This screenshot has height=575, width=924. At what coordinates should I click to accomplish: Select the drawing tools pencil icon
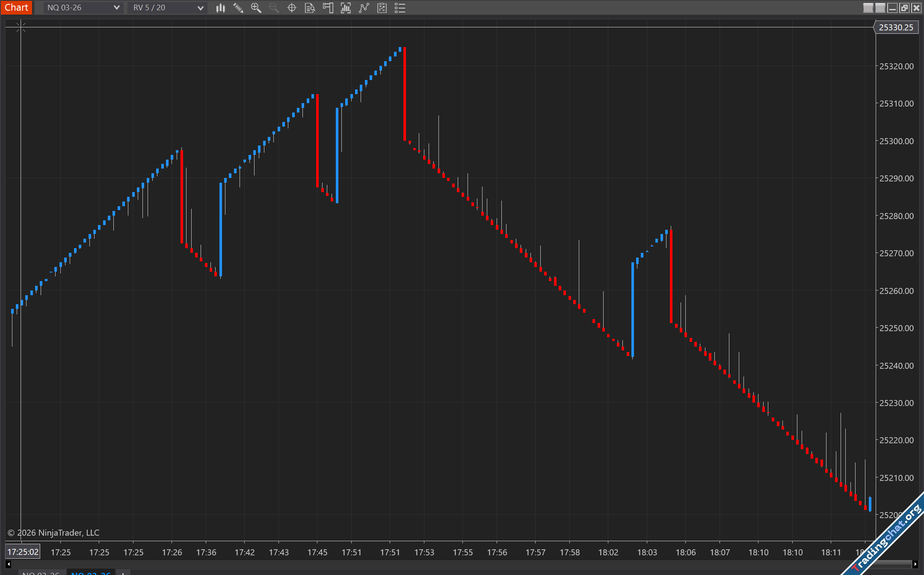click(x=238, y=8)
